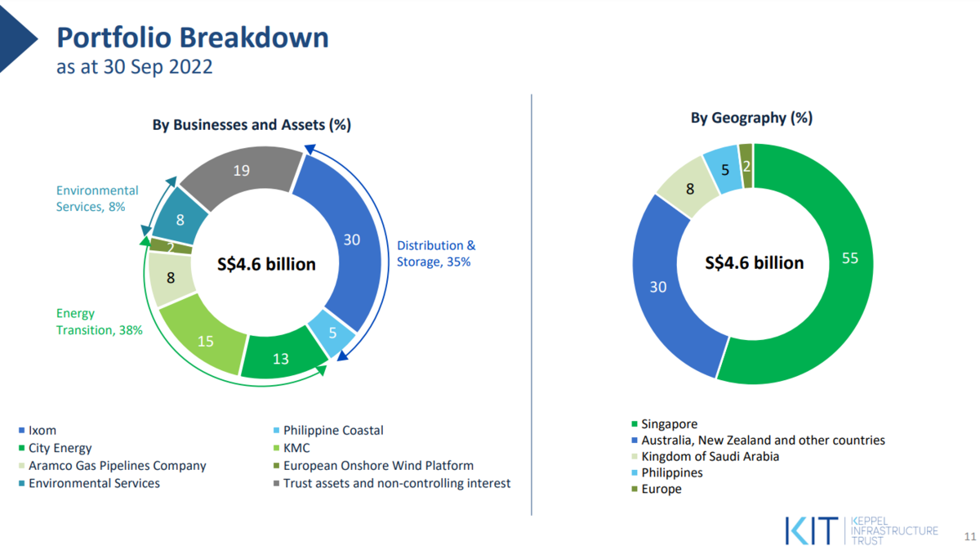
Task: Click the Singapore legend color swatch
Action: tap(634, 424)
